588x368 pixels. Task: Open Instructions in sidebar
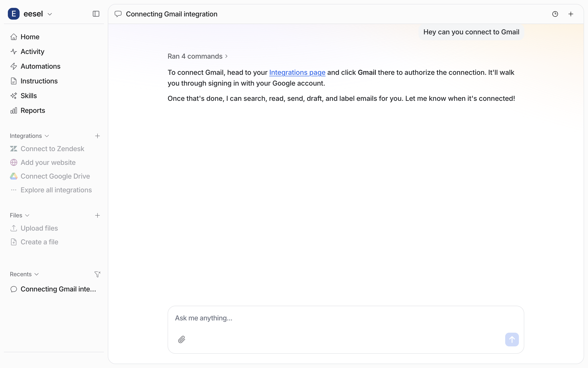coord(54,81)
